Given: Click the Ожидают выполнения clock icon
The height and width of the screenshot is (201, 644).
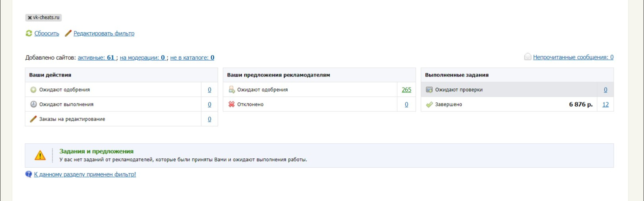Looking at the screenshot, I should 33,104.
